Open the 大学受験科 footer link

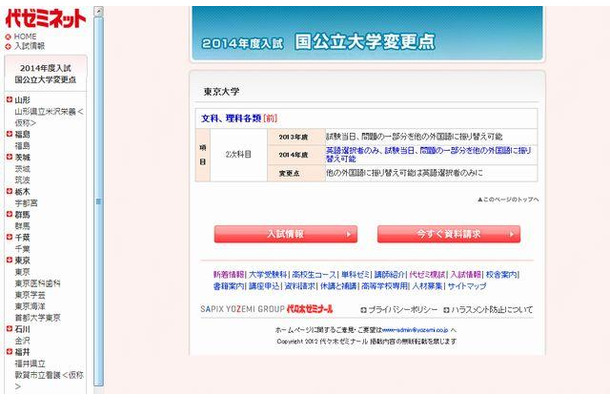pos(268,274)
